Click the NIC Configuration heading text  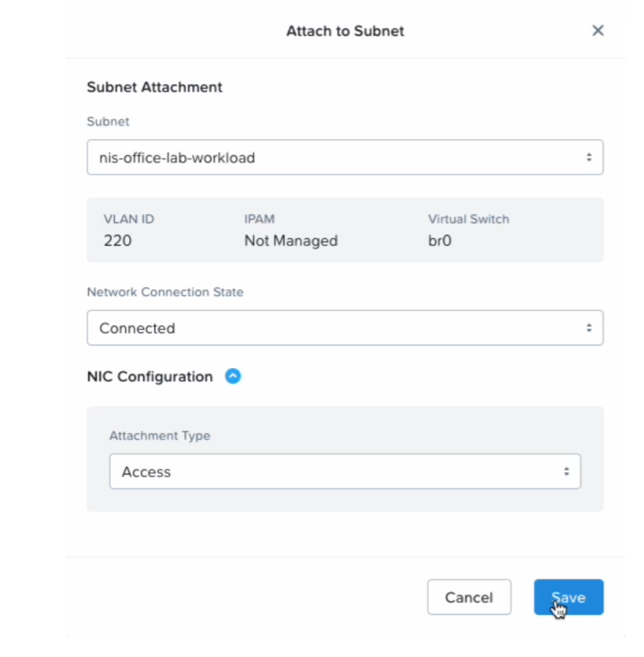[x=150, y=376]
